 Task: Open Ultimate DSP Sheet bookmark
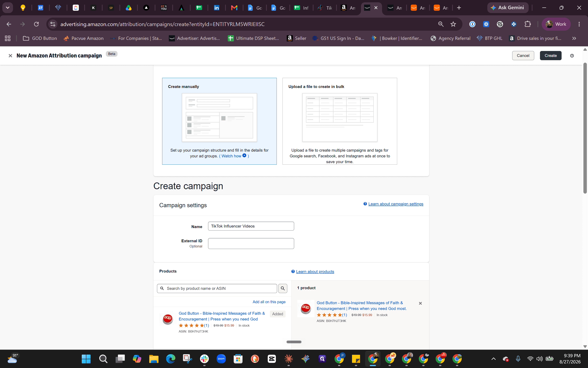[x=253, y=38]
